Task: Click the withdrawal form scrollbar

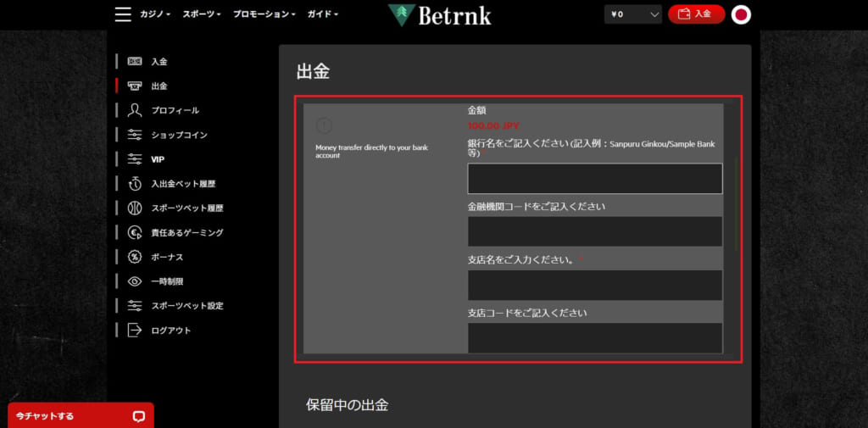Action: pyautogui.click(x=735, y=203)
